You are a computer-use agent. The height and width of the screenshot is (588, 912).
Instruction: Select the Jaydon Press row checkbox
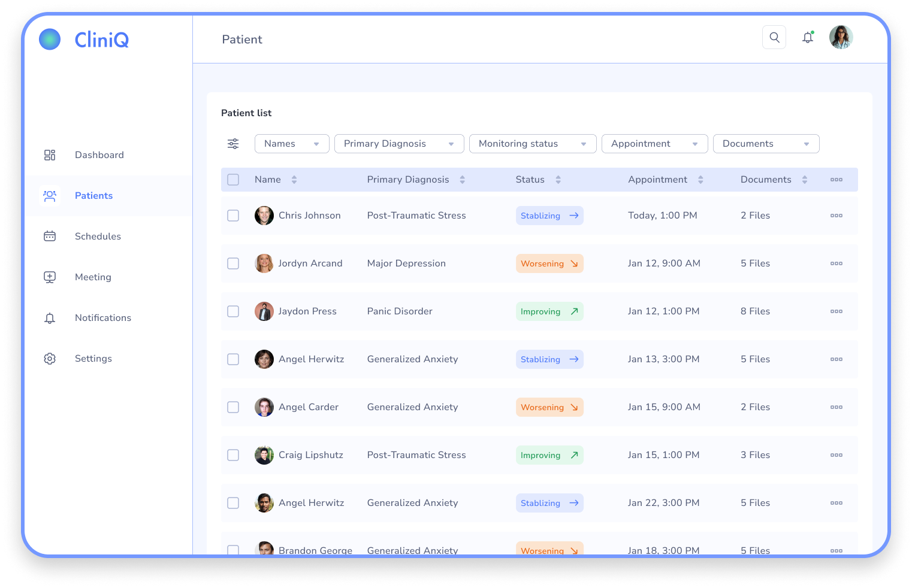click(x=233, y=311)
